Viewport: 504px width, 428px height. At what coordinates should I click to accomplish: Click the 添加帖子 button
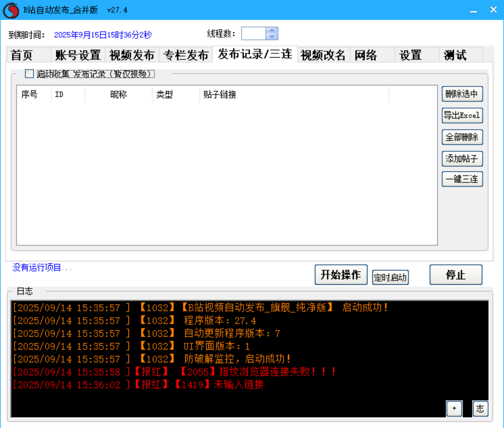(462, 159)
